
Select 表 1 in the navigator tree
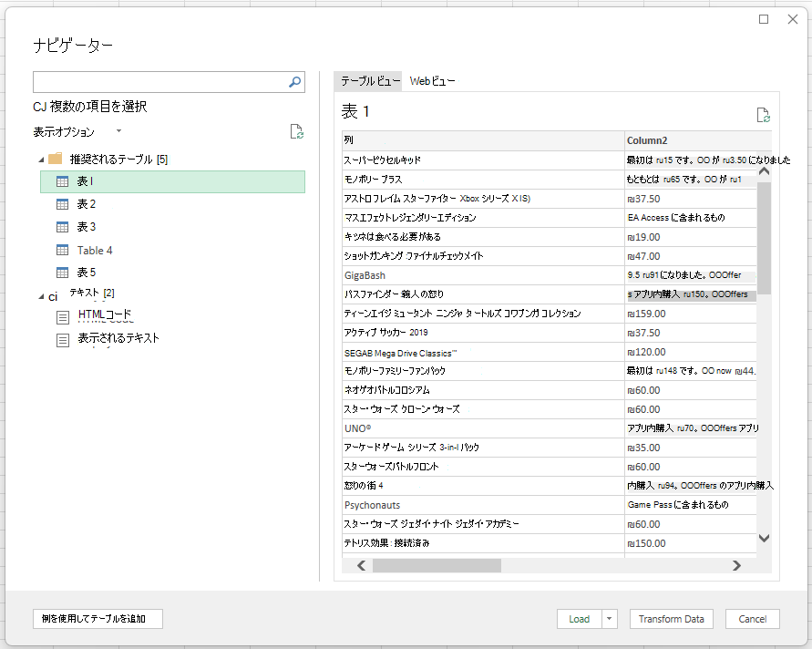click(172, 181)
